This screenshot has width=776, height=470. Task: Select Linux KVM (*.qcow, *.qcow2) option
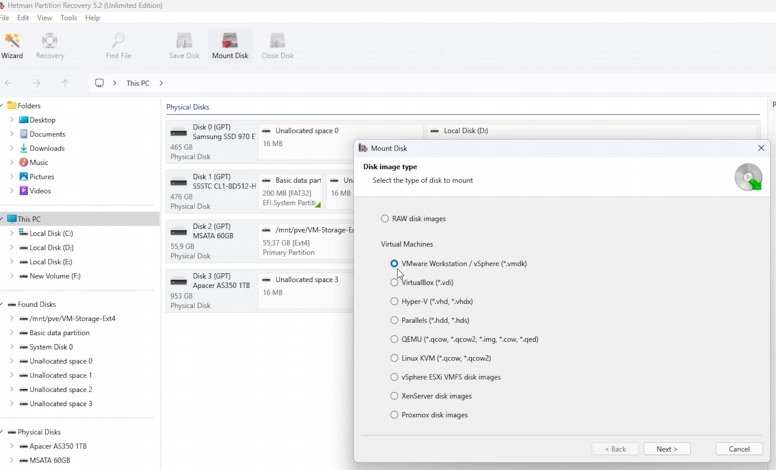[394, 358]
